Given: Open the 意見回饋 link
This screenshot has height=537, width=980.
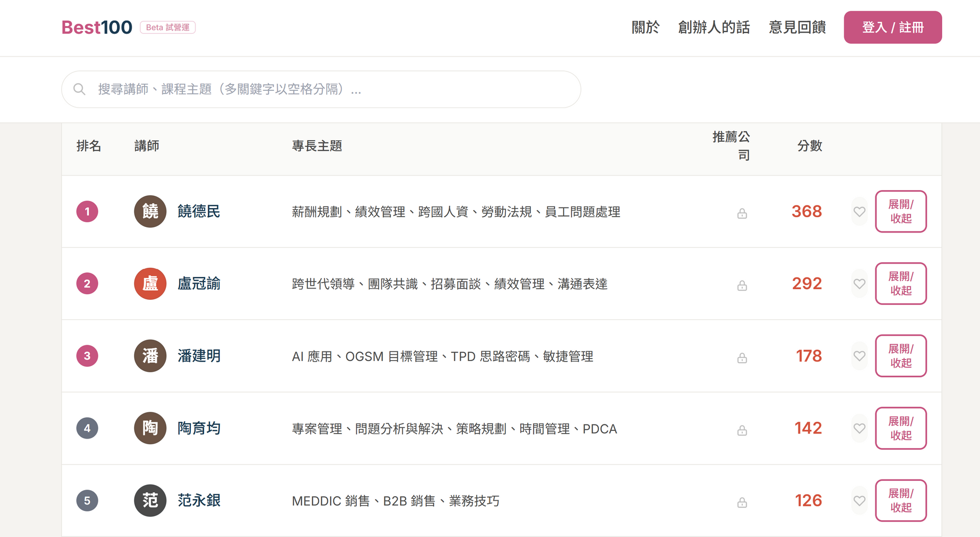Looking at the screenshot, I should point(797,28).
